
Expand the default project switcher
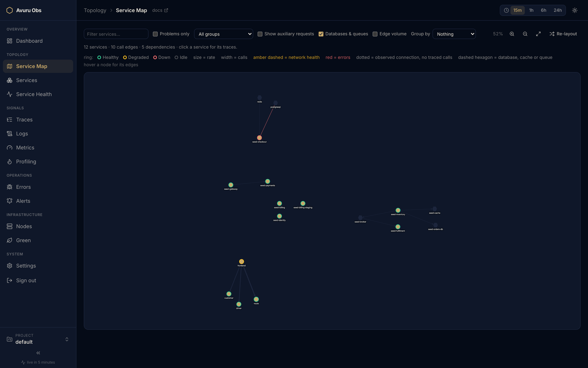click(38, 339)
